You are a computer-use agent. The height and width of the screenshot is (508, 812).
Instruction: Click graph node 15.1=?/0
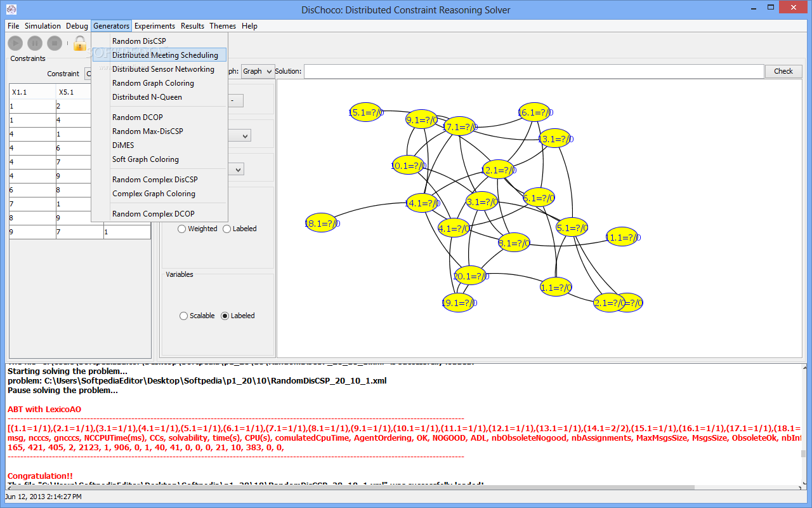point(366,112)
